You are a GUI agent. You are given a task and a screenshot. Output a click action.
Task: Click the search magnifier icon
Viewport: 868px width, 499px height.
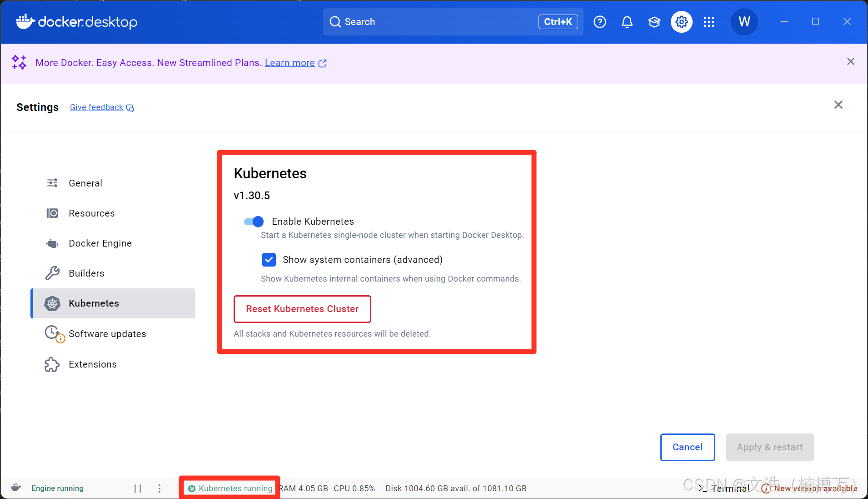click(335, 22)
